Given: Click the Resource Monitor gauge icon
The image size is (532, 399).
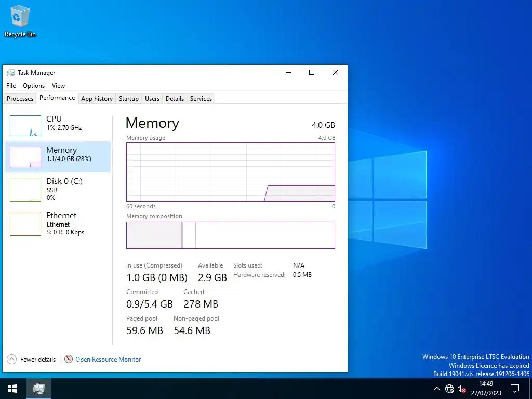Looking at the screenshot, I should tap(69, 359).
